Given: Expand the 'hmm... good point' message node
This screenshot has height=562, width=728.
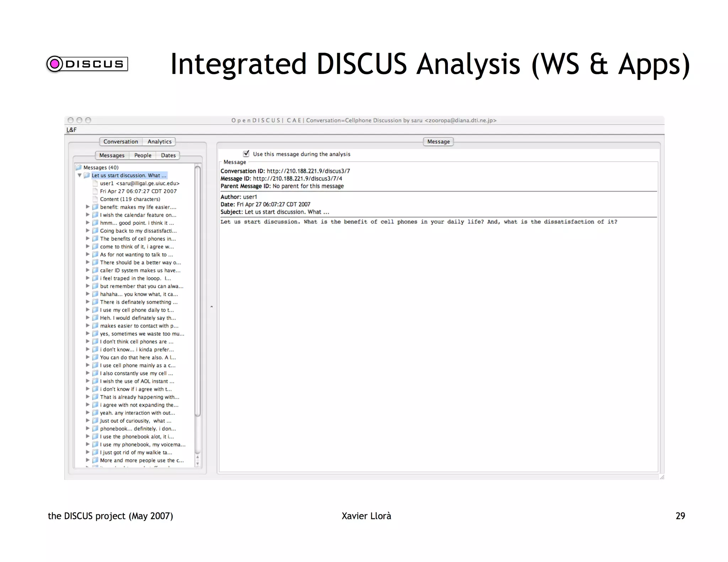Looking at the screenshot, I should [88, 223].
